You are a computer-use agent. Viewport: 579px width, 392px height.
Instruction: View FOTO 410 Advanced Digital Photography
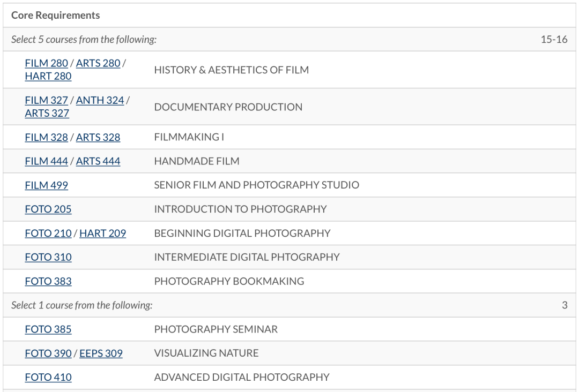tap(48, 378)
